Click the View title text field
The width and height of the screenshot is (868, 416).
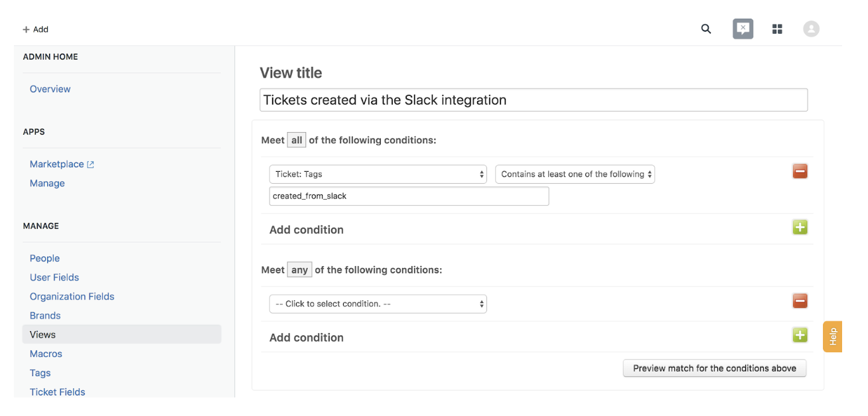(x=533, y=100)
